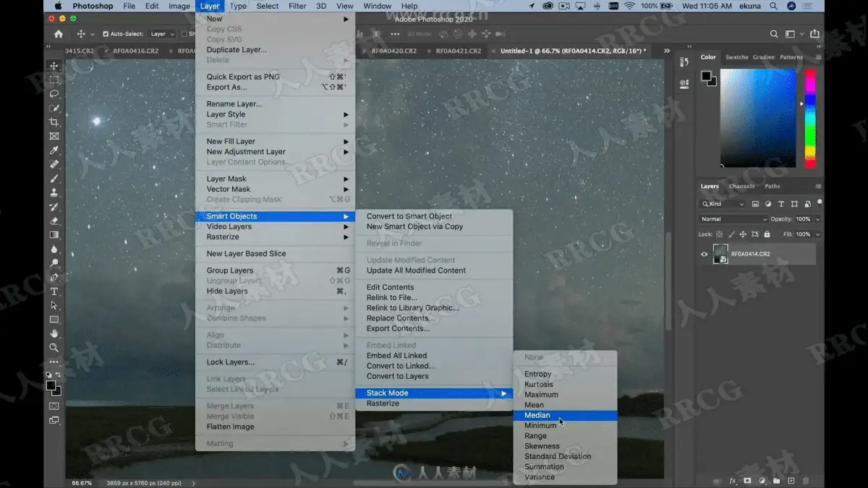Open the Filter menu in menu bar
Image resolution: width=868 pixels, height=488 pixels.
(x=297, y=6)
